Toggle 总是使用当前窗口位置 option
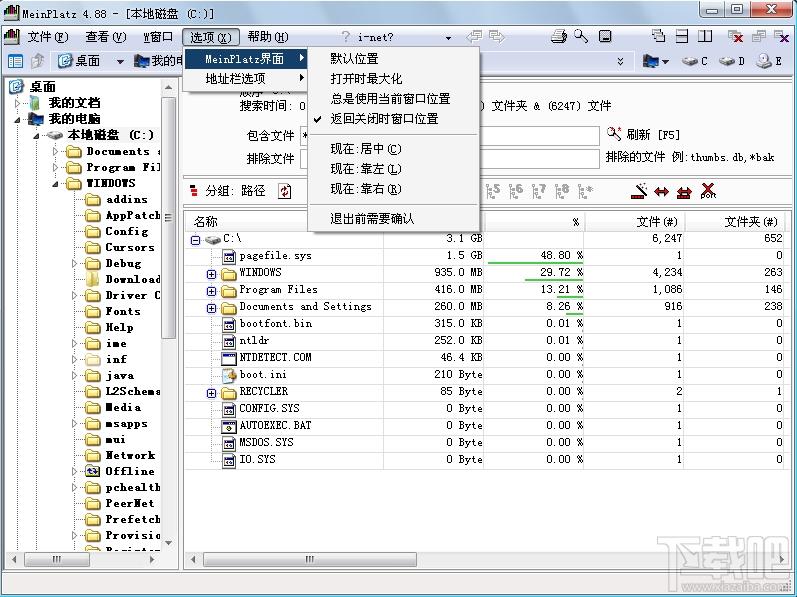 pos(390,99)
